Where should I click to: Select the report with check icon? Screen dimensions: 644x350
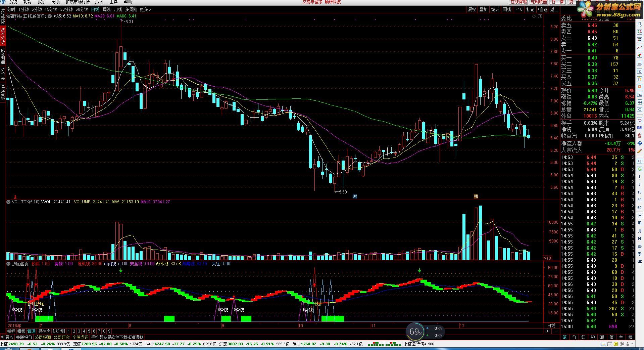tap(640, 32)
